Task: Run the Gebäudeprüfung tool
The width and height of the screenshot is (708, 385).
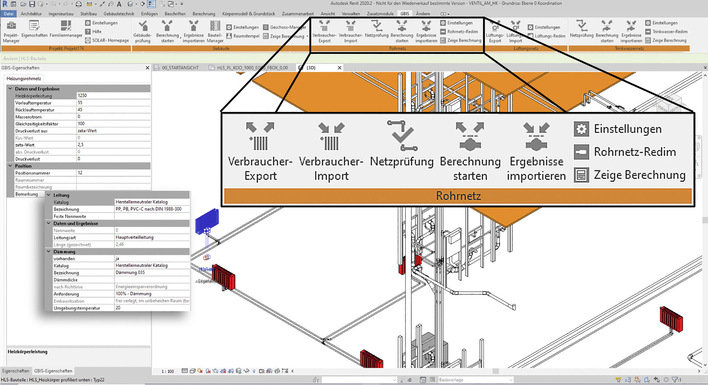Action: click(x=142, y=32)
